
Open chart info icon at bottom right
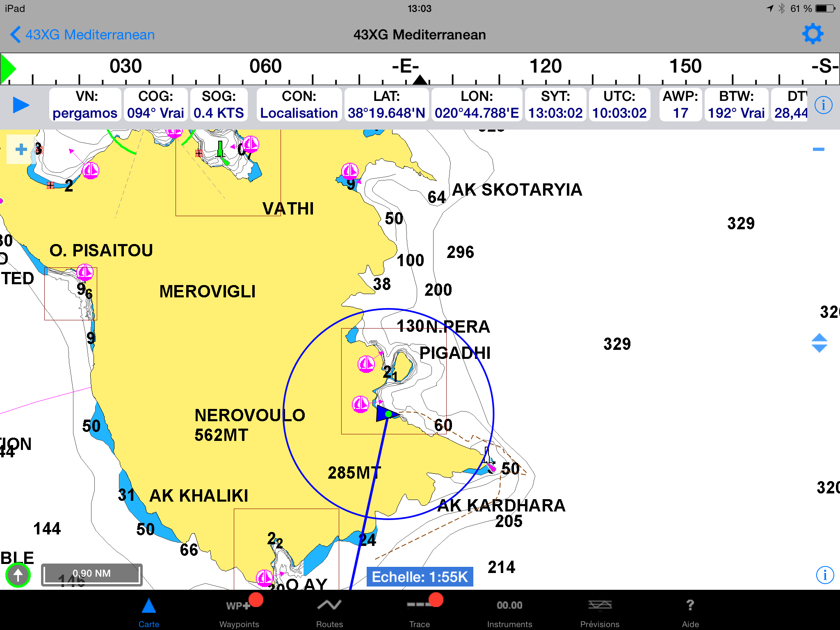(824, 575)
